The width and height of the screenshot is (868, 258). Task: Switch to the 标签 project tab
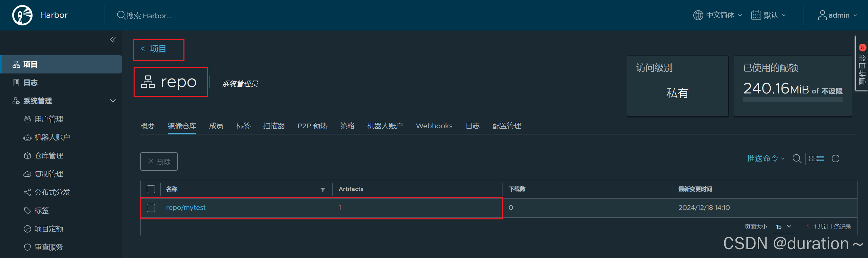[x=243, y=126]
